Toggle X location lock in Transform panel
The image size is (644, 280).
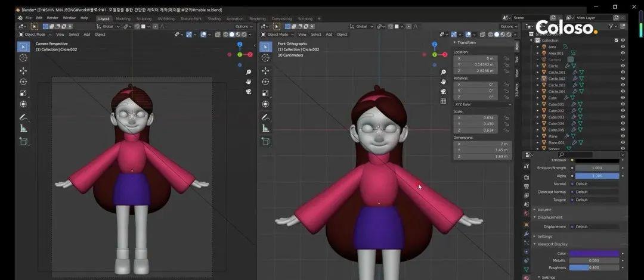click(506, 58)
